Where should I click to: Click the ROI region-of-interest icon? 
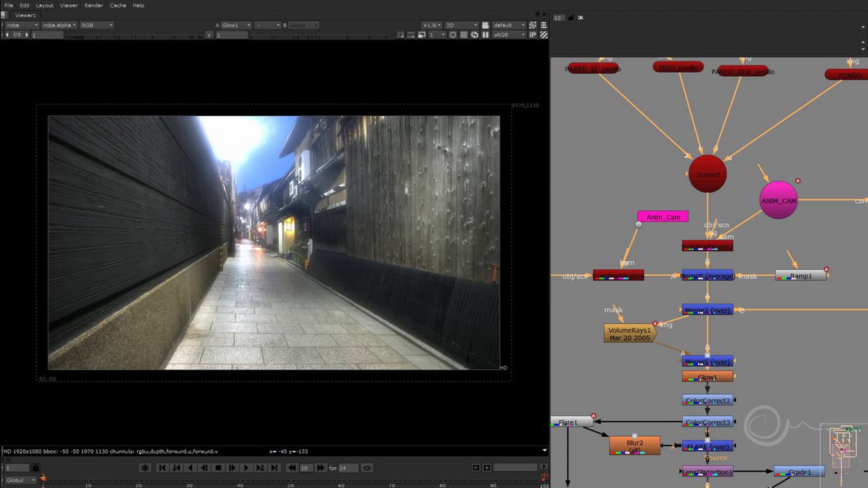coord(453,35)
